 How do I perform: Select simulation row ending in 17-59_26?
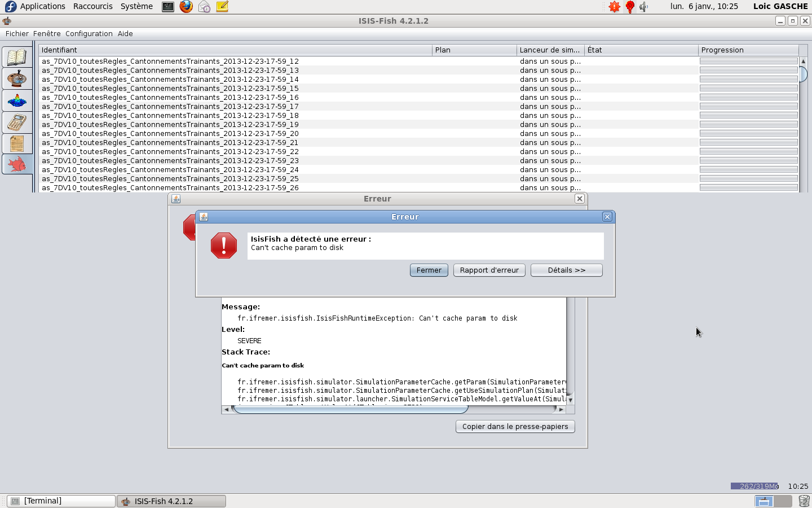(x=419, y=188)
